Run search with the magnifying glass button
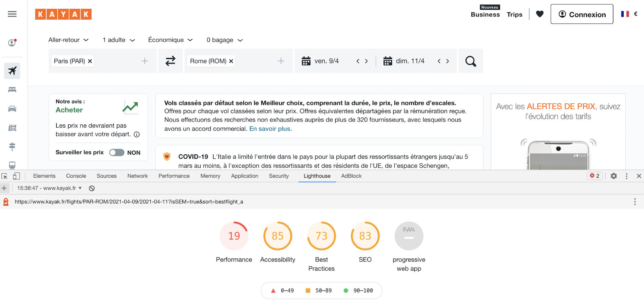Screen dimensions: 644x305 [470, 61]
